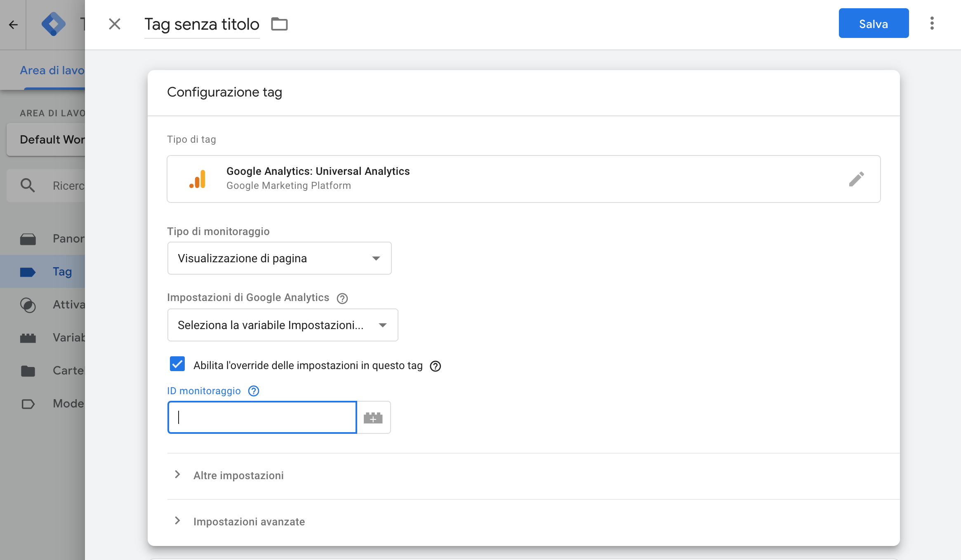
Task: Click the Google Marketing Platform subtitle
Action: [289, 186]
